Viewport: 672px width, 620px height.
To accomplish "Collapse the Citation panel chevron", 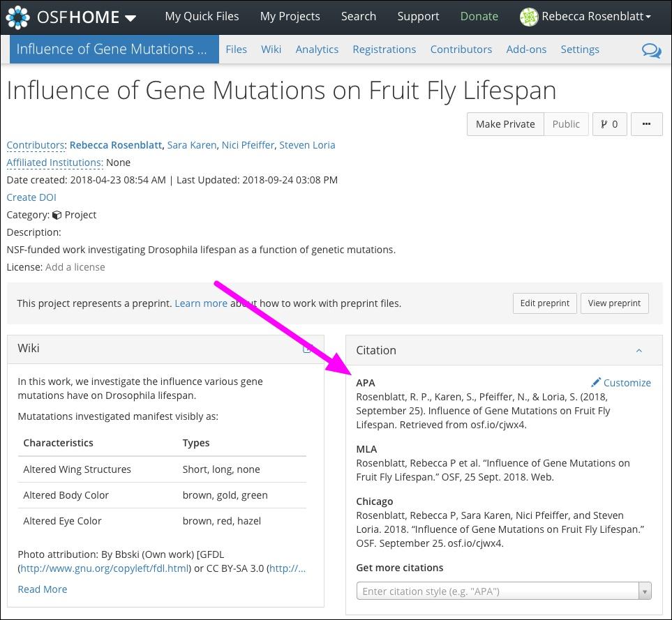I will [x=639, y=351].
